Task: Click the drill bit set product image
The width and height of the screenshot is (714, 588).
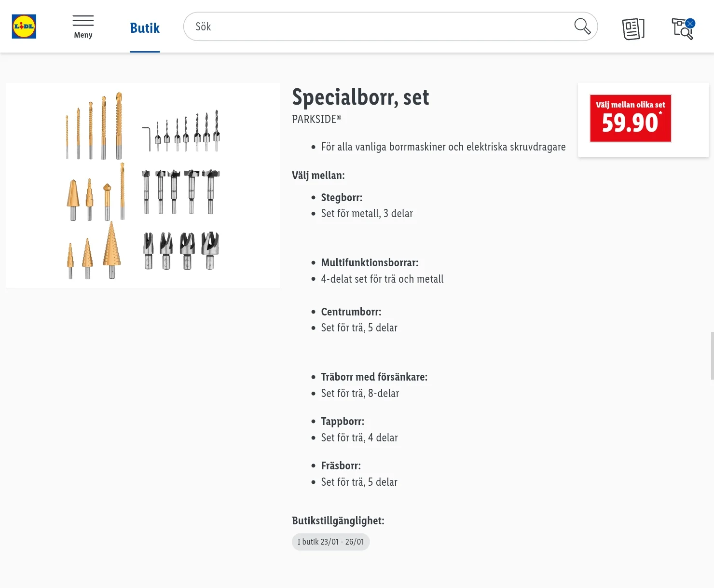Action: tap(143, 186)
